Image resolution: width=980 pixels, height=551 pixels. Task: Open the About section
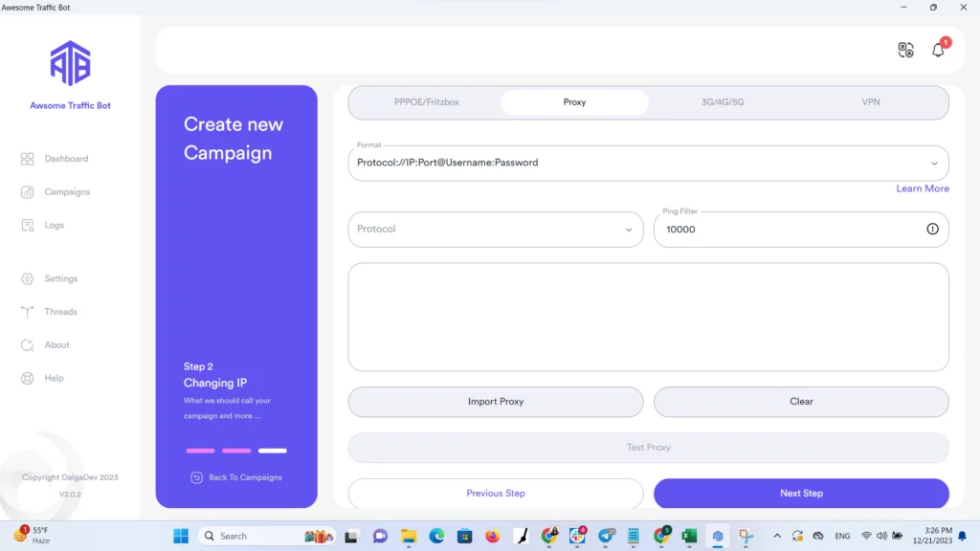50,344
